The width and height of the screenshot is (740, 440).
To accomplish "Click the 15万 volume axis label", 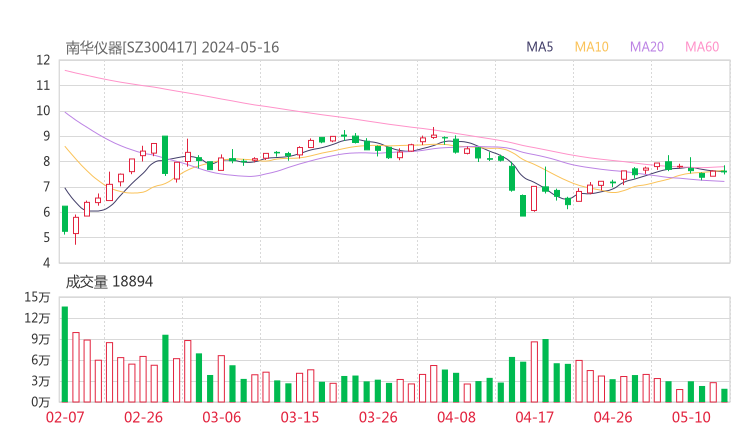I will point(37,297).
